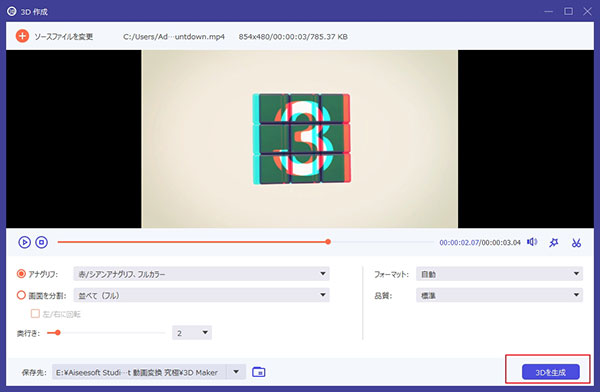The width and height of the screenshot is (600, 392).
Task: Stop the video playback
Action: 41,242
